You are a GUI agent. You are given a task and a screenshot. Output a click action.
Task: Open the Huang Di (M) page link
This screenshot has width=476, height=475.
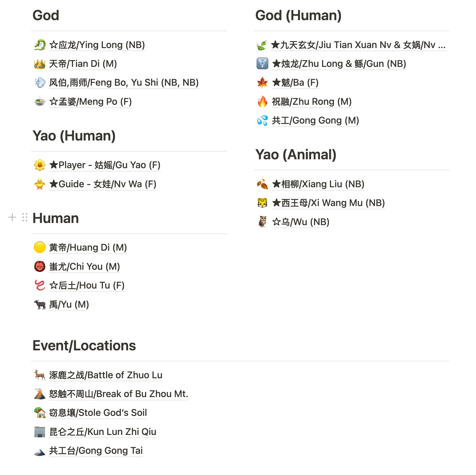click(x=88, y=247)
